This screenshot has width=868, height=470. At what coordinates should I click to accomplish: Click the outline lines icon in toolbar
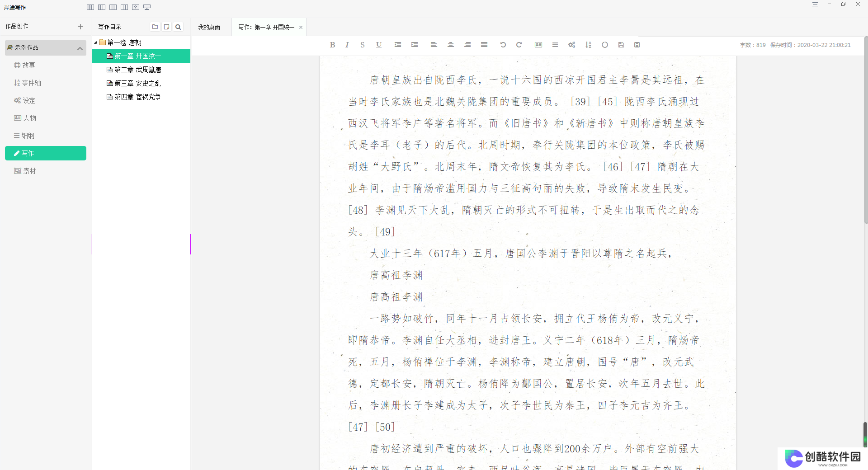[555, 45]
